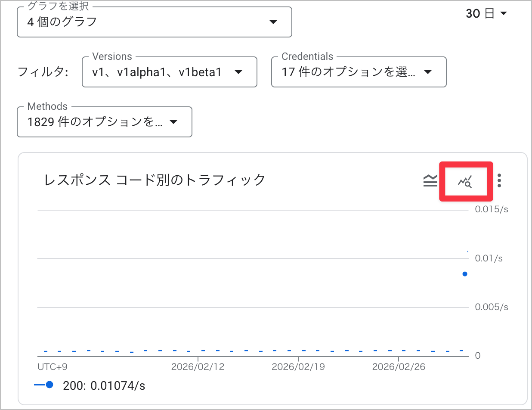The width and height of the screenshot is (532, 410).
Task: Open the 30 日 time range menu
Action: tap(486, 13)
